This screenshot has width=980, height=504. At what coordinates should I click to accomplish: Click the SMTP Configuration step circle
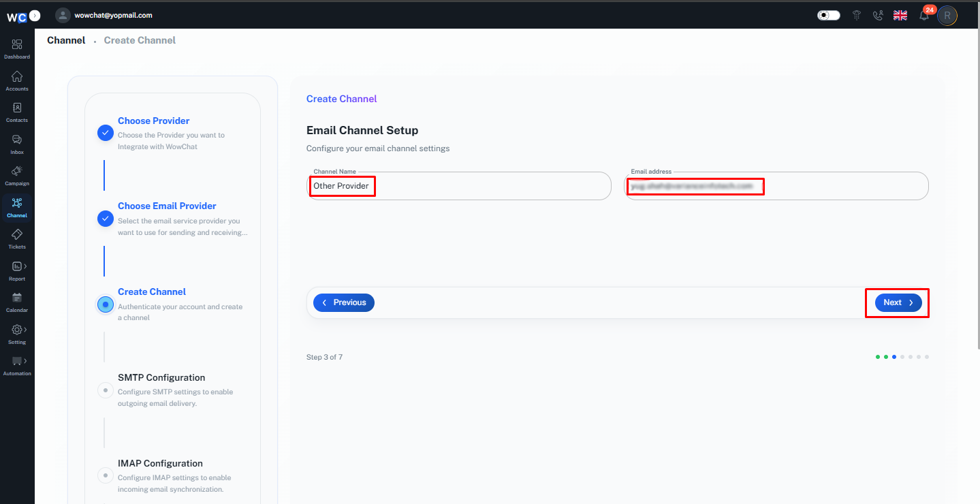[106, 390]
